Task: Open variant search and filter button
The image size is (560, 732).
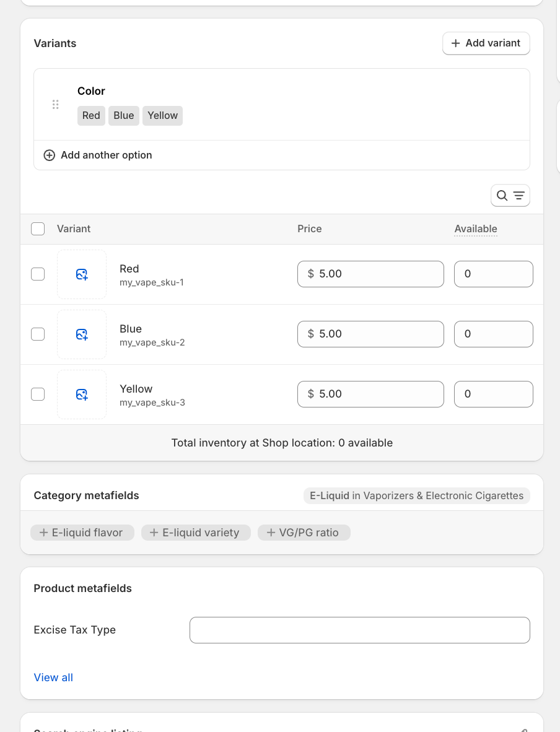Action: click(510, 196)
